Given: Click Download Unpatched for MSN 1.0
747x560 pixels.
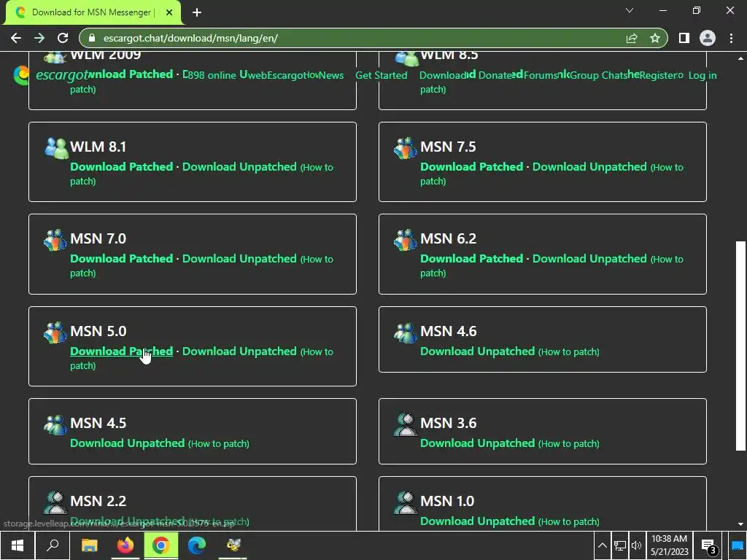Looking at the screenshot, I should [477, 521].
